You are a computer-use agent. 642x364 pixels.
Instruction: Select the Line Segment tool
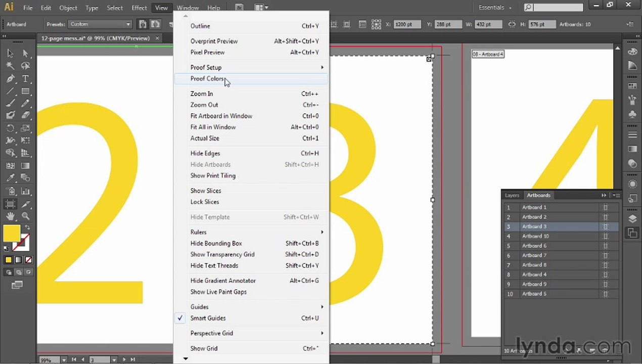pyautogui.click(x=10, y=91)
